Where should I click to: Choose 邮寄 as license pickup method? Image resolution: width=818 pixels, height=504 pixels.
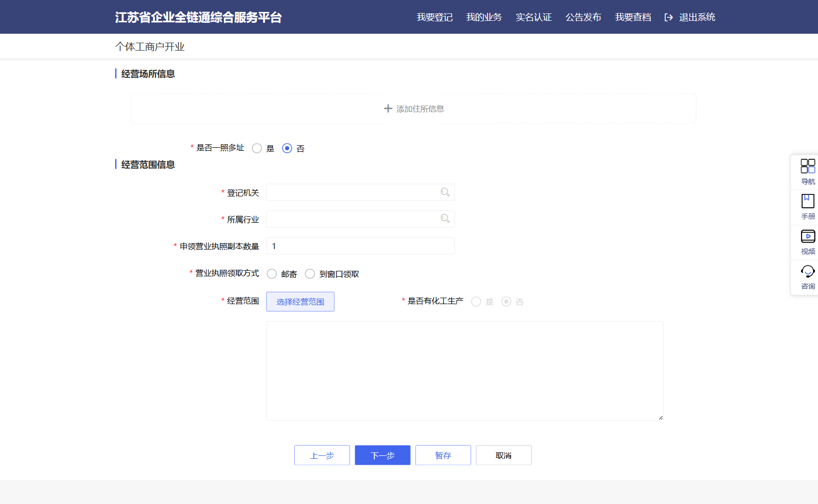point(272,274)
